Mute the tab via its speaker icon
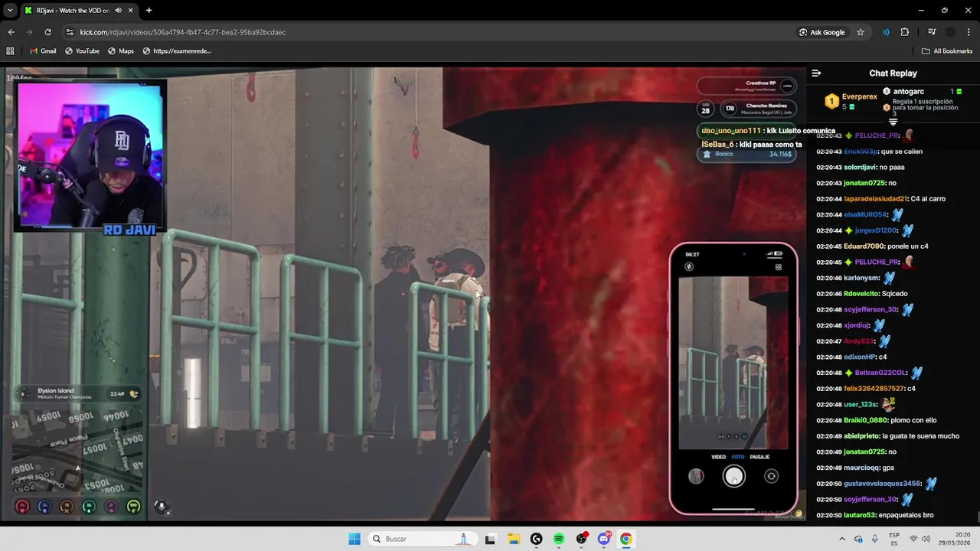Image resolution: width=980 pixels, height=551 pixels. coord(118,11)
